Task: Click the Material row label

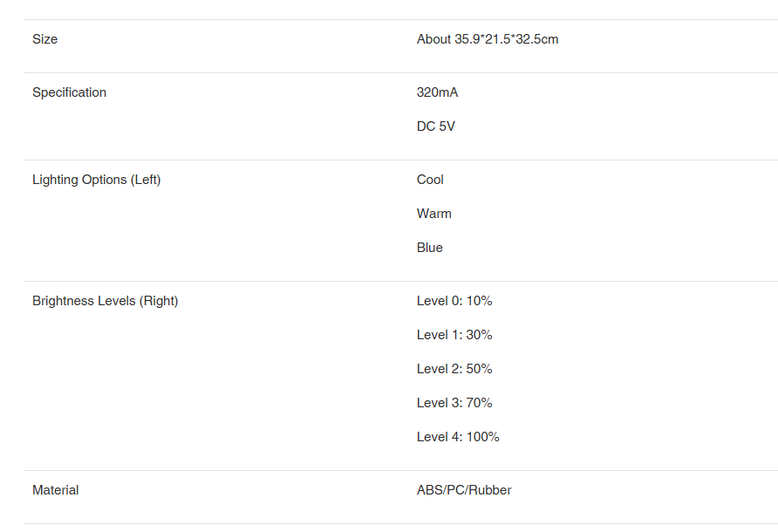Action: point(56,490)
